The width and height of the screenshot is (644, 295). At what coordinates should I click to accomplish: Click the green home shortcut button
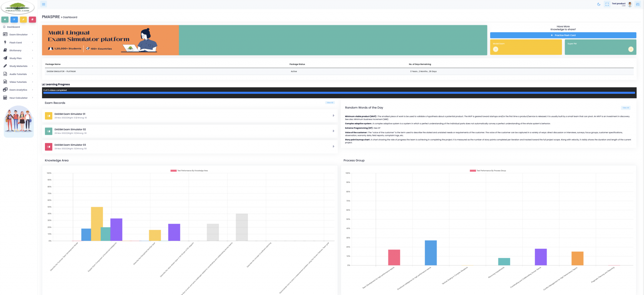click(x=5, y=20)
